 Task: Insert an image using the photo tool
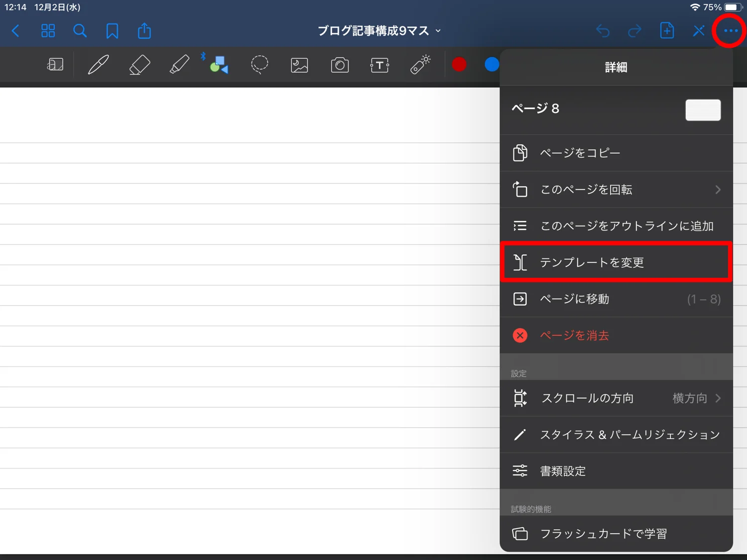pyautogui.click(x=299, y=64)
